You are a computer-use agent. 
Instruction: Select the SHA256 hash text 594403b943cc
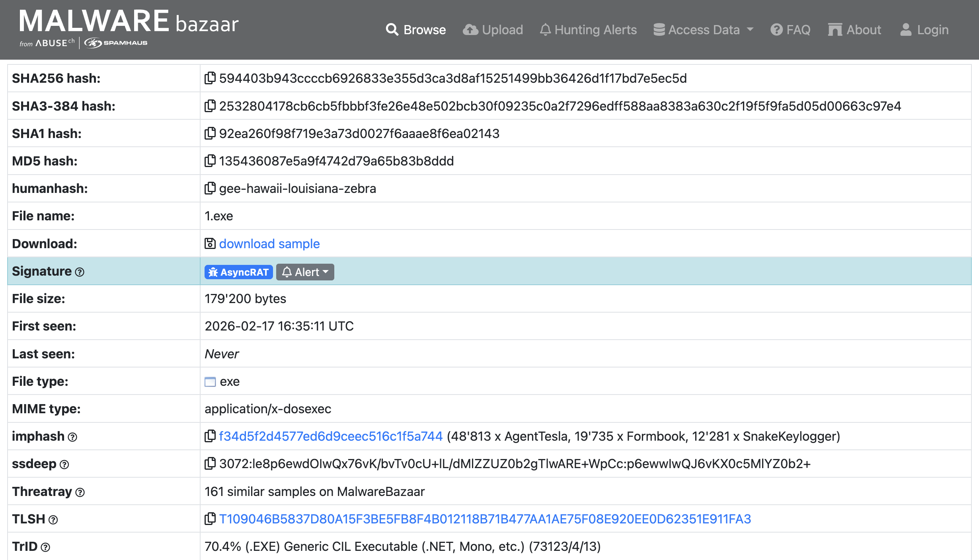click(x=453, y=78)
